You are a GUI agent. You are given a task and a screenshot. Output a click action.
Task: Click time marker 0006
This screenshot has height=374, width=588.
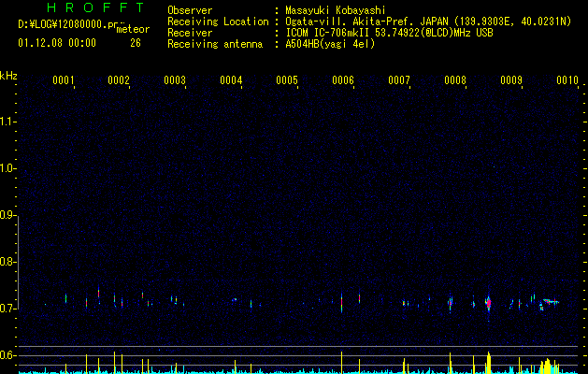tap(343, 80)
